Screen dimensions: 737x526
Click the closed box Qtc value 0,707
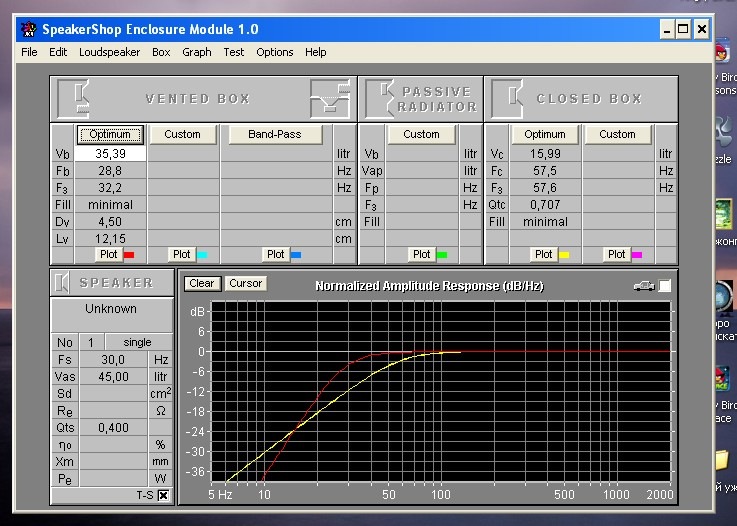point(545,204)
